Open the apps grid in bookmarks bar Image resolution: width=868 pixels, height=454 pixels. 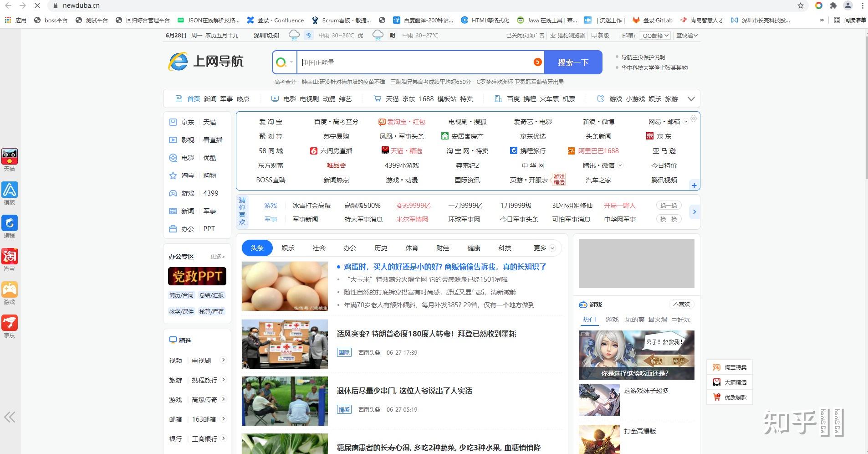[x=7, y=20]
